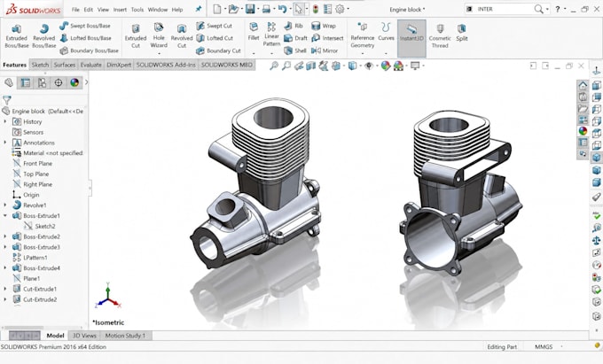Select the Mirror tool

click(325, 50)
